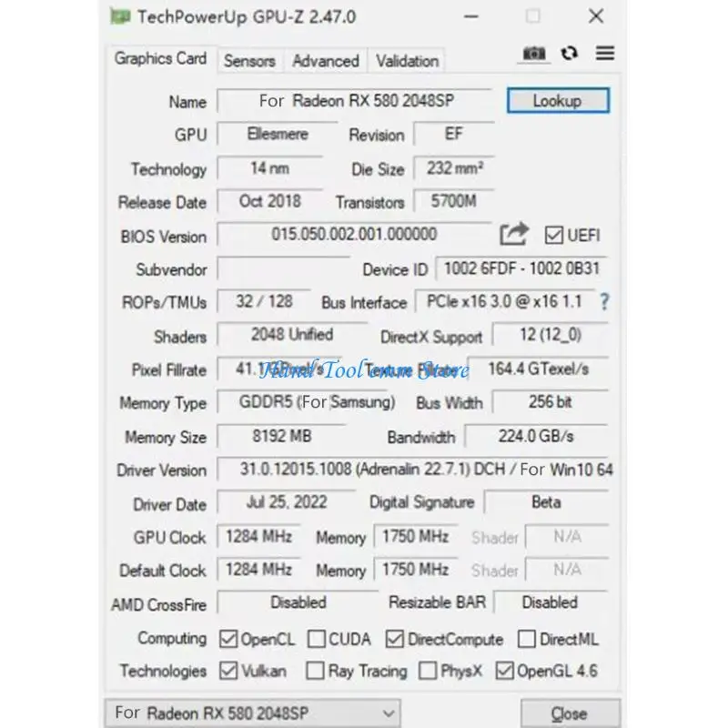The width and height of the screenshot is (728, 728).
Task: Click the Revision value EF
Action: (453, 134)
